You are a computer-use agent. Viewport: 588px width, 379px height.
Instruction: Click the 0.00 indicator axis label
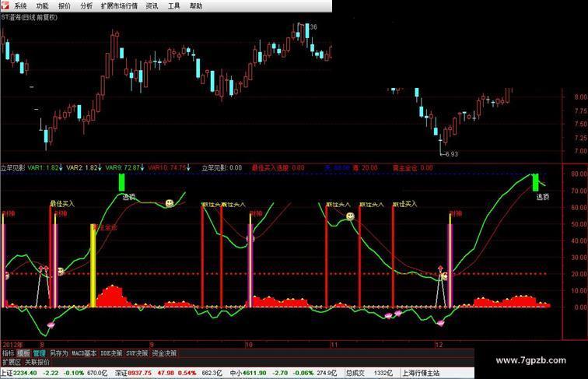coord(580,307)
